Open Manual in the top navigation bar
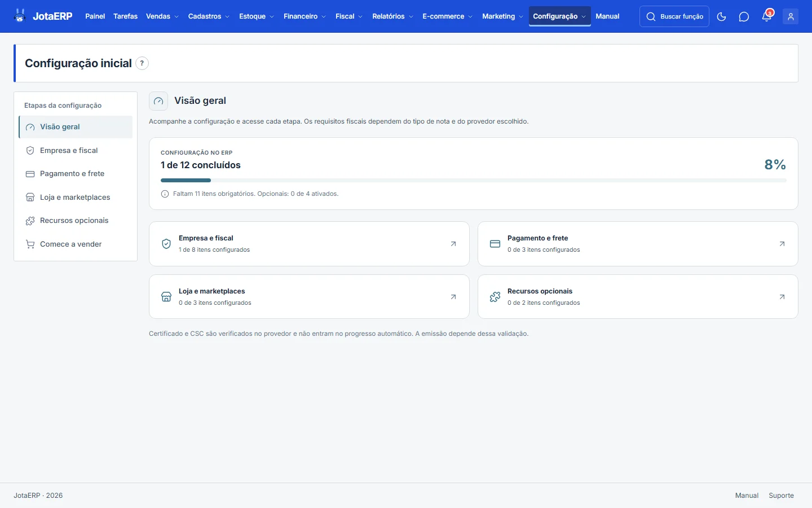 click(x=607, y=16)
